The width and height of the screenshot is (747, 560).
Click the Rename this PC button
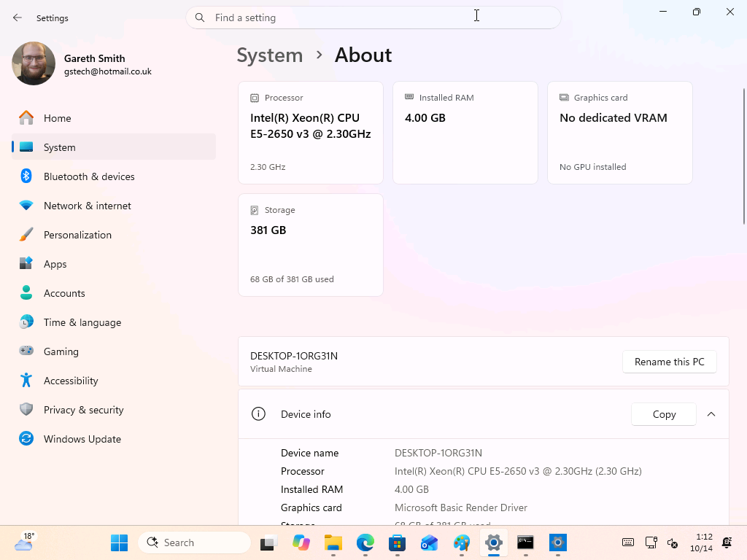pos(670,362)
